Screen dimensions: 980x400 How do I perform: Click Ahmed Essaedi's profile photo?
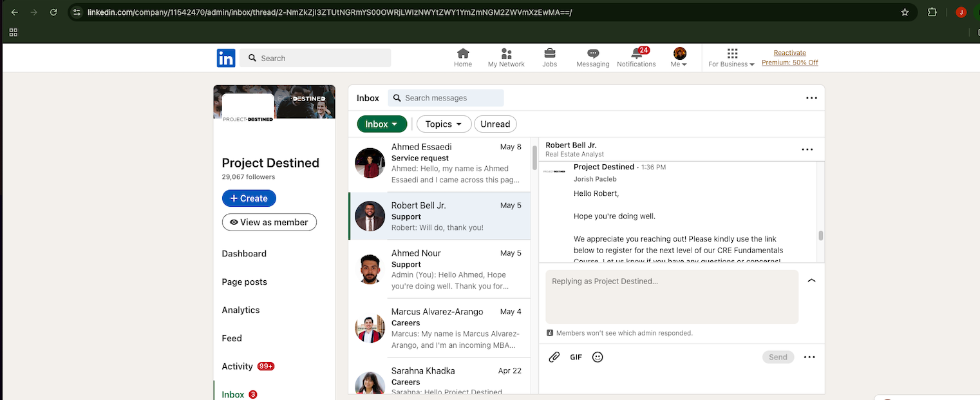370,163
